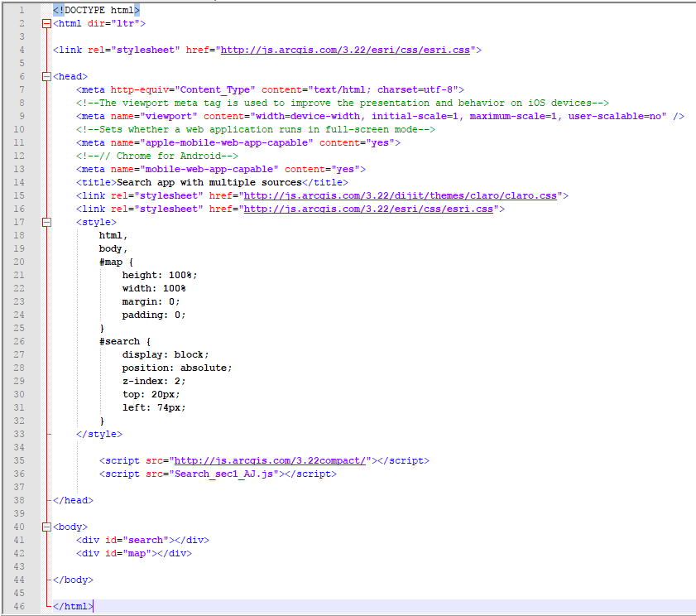Click the text 'Search app with multiple sources'
This screenshot has height=616, width=696.
[209, 182]
